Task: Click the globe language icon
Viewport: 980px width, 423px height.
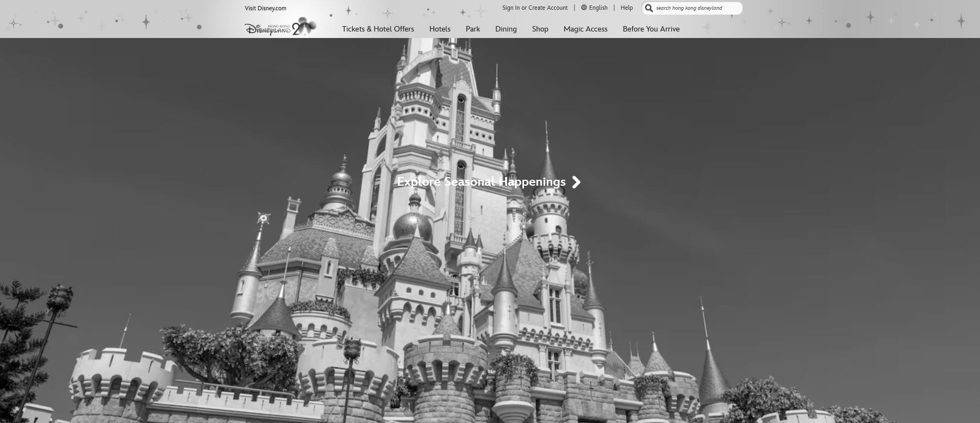Action: (x=584, y=8)
